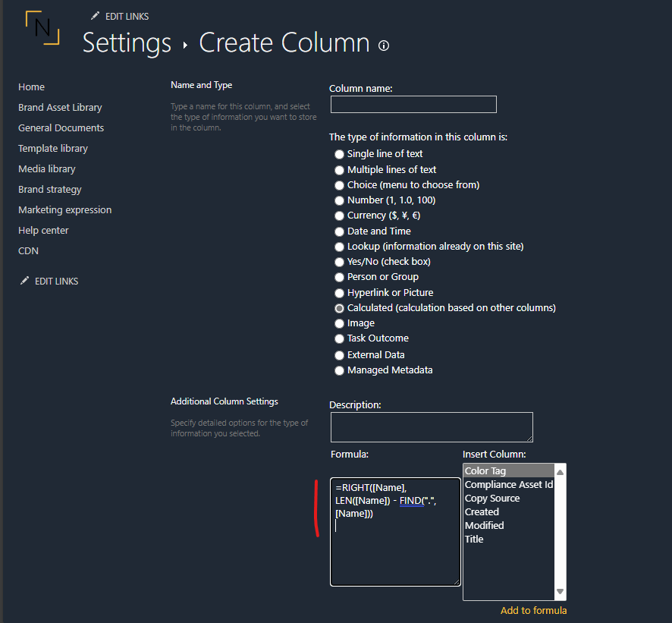Image resolution: width=672 pixels, height=623 pixels.
Task: Select the Date and Time radio button
Action: click(x=339, y=231)
